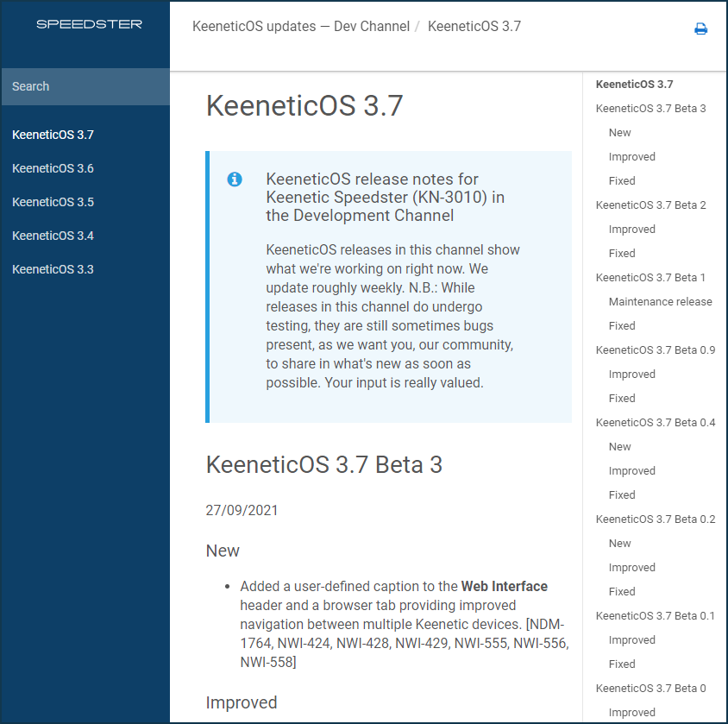Screen dimensions: 728x724
Task: Go to KeeneticOS 3.5 release notes
Action: [53, 202]
